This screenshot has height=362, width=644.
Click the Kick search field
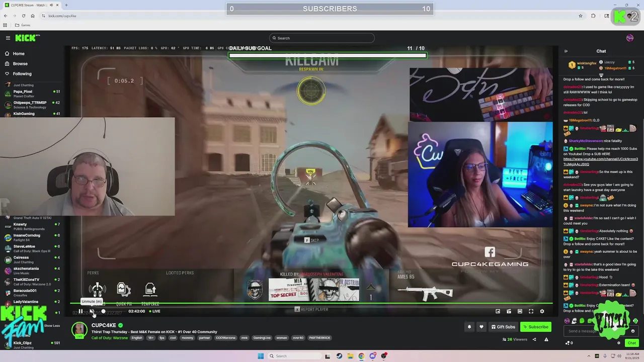[322, 38]
